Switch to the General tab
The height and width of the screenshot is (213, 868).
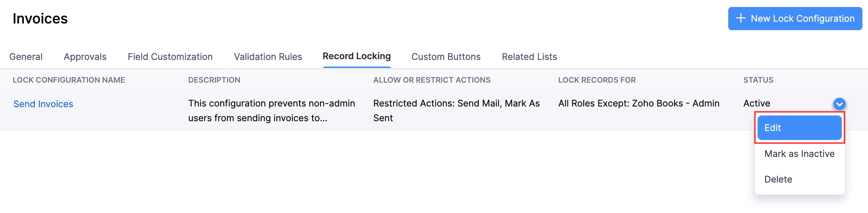26,56
